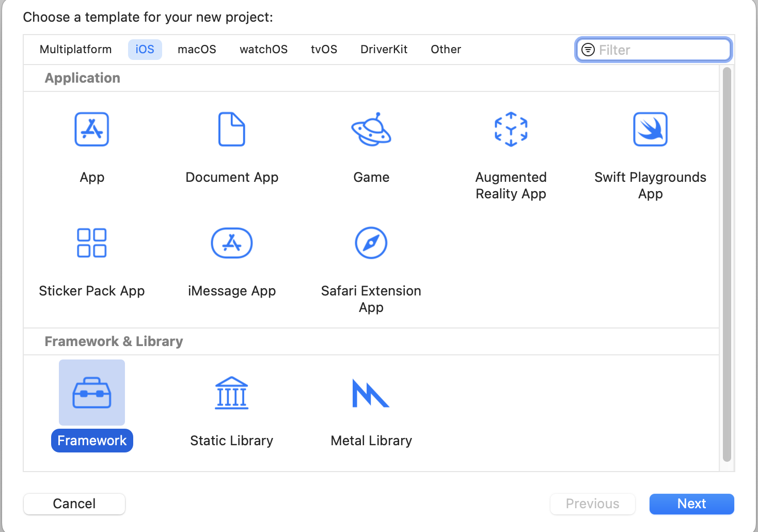Click the Cancel button
The width and height of the screenshot is (758, 532).
tap(74, 504)
